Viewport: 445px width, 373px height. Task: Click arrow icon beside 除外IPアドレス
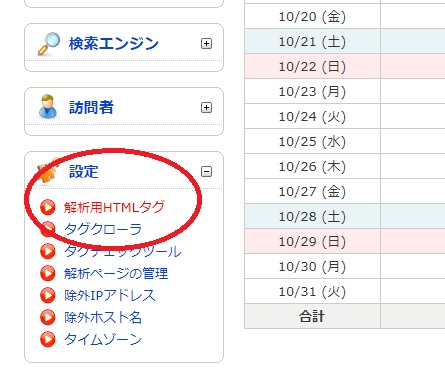[48, 295]
